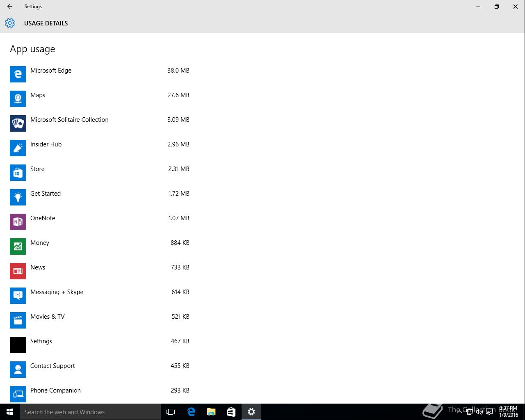Click the Phone Companion icon
Screen dimensions: 525x420
coord(18,394)
